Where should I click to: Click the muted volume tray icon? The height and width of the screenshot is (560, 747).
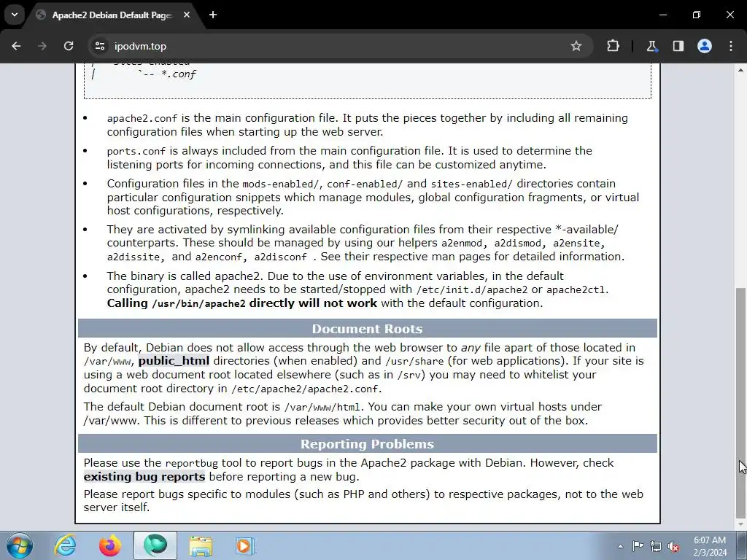[x=673, y=546]
